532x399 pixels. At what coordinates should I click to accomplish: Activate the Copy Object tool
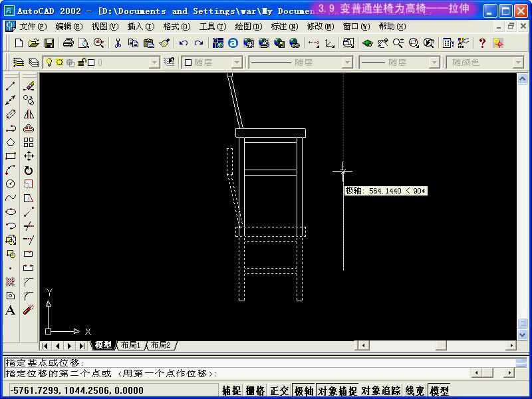tap(29, 100)
